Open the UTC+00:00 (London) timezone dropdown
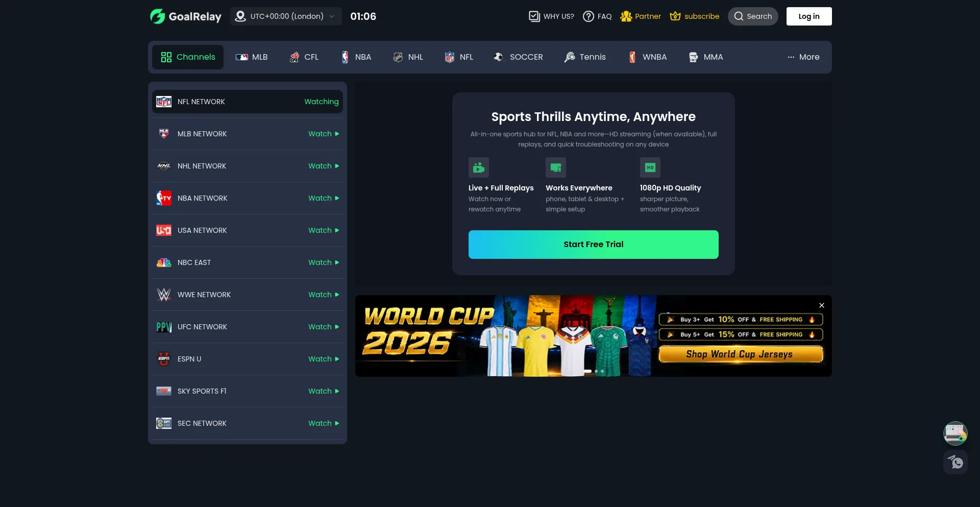The image size is (980, 507). [286, 16]
